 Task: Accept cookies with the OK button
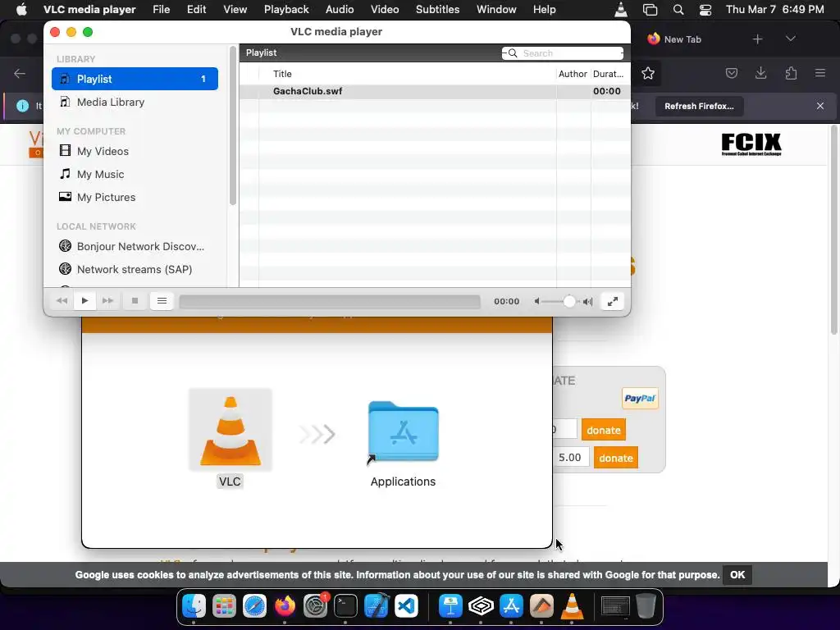[737, 575]
